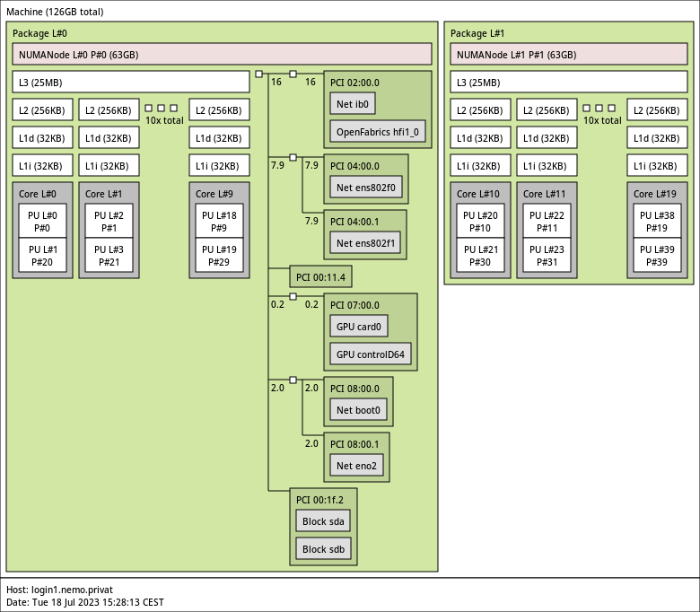Click the Core L#1 label
Image resolution: width=700 pixels, height=612 pixels.
tap(103, 194)
